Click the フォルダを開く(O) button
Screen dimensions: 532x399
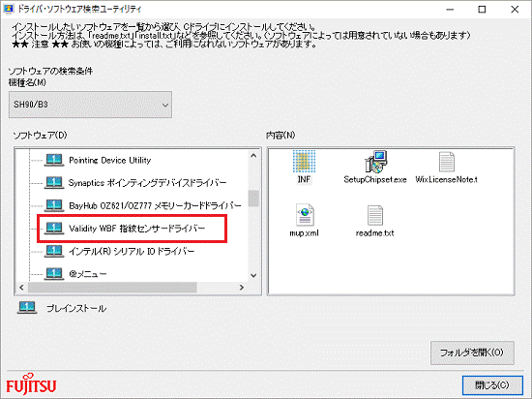[x=472, y=353]
